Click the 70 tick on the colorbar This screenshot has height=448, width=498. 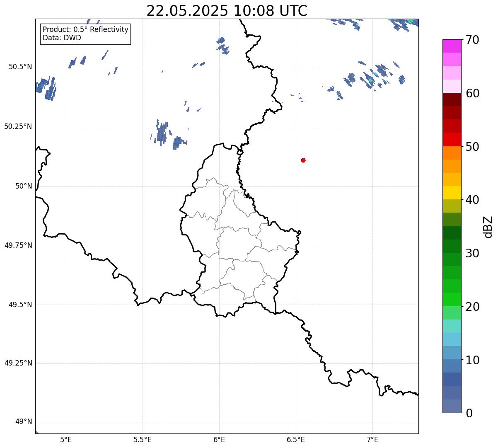click(x=472, y=40)
